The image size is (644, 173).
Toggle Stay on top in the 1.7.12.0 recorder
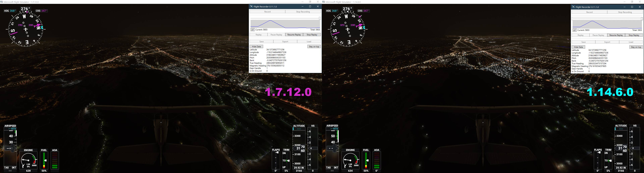(314, 46)
